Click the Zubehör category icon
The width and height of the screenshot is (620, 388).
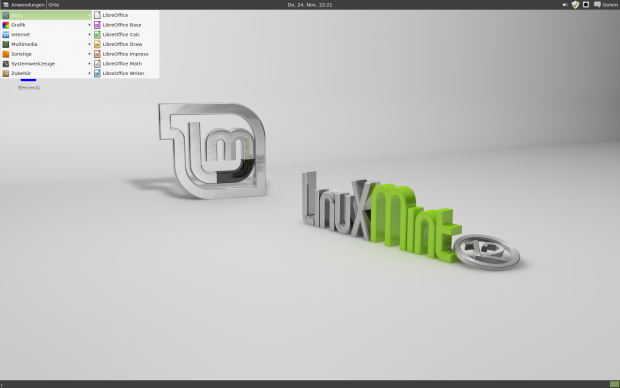(6, 73)
